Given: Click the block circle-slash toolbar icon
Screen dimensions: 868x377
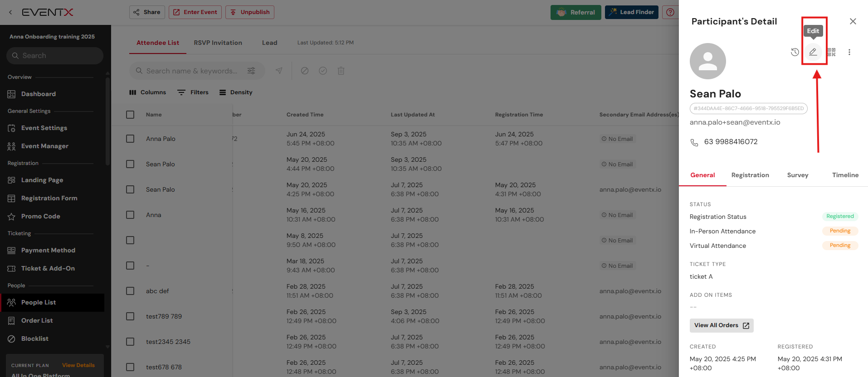Looking at the screenshot, I should tap(305, 71).
